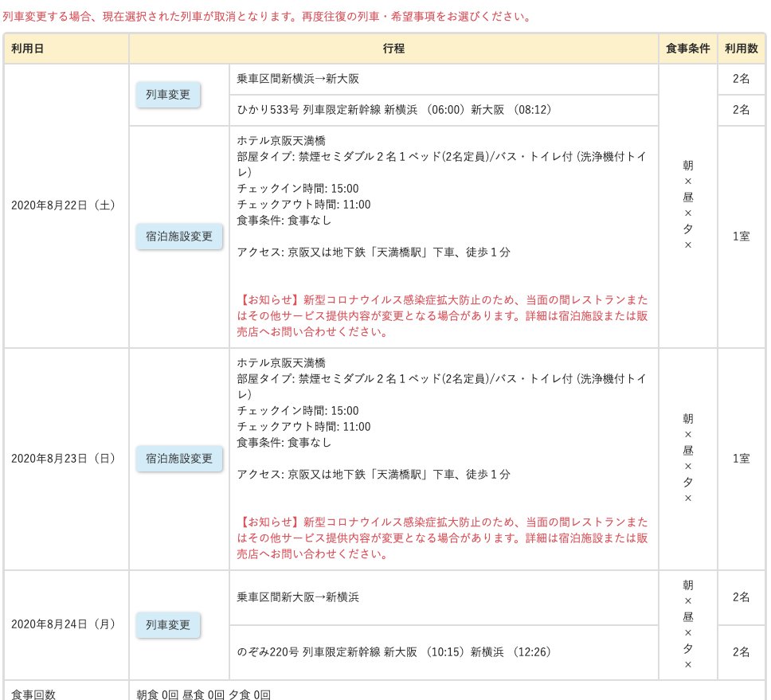The height and width of the screenshot is (700, 771).
Task: Click チェックアウト時間: 11:00 in August 23 row
Action: coord(304,427)
